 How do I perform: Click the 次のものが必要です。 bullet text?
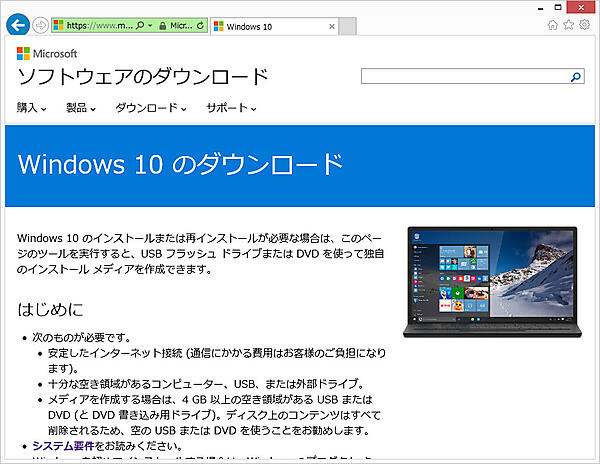point(82,337)
